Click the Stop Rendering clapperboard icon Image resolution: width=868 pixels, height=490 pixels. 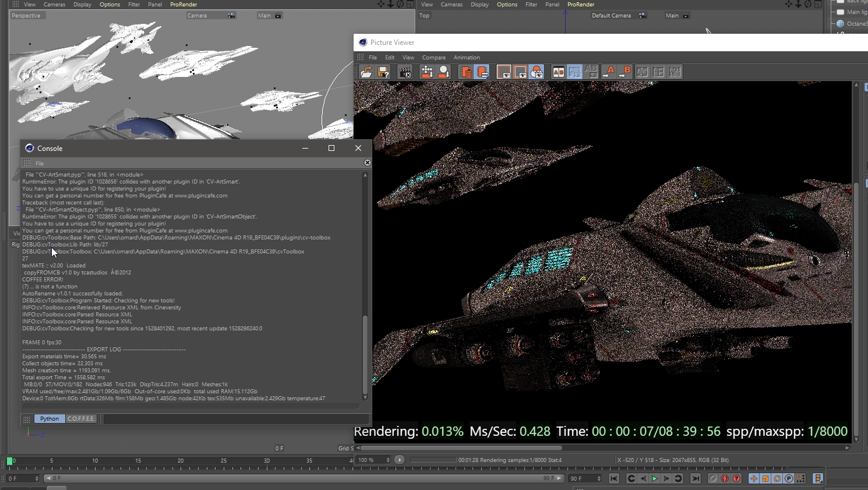(405, 72)
